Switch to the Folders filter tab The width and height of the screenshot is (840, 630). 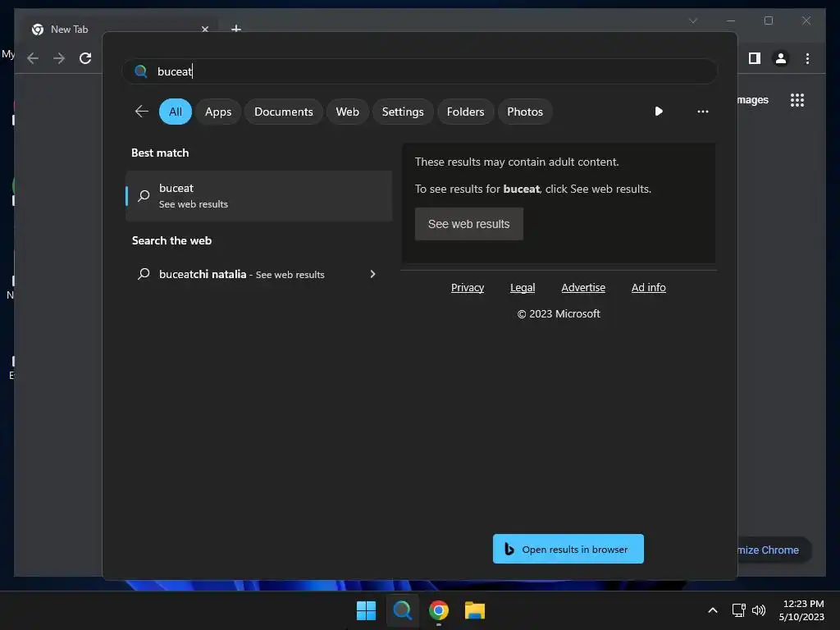coord(466,112)
